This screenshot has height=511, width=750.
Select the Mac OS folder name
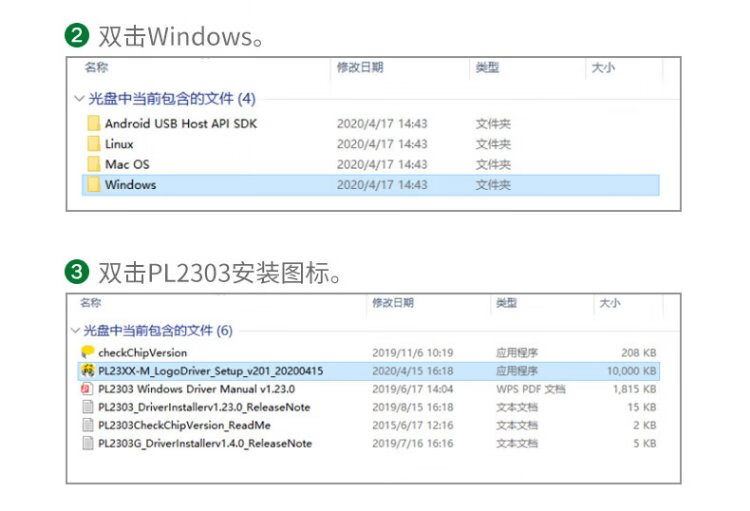click(127, 164)
